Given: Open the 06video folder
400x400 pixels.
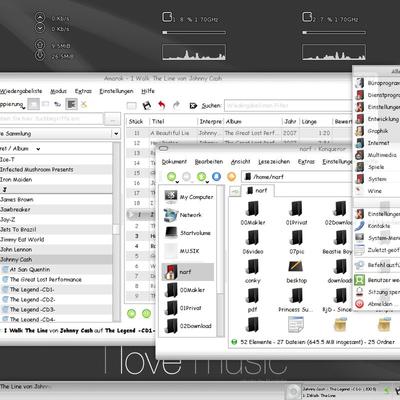Looking at the screenshot, I should click(x=253, y=242).
